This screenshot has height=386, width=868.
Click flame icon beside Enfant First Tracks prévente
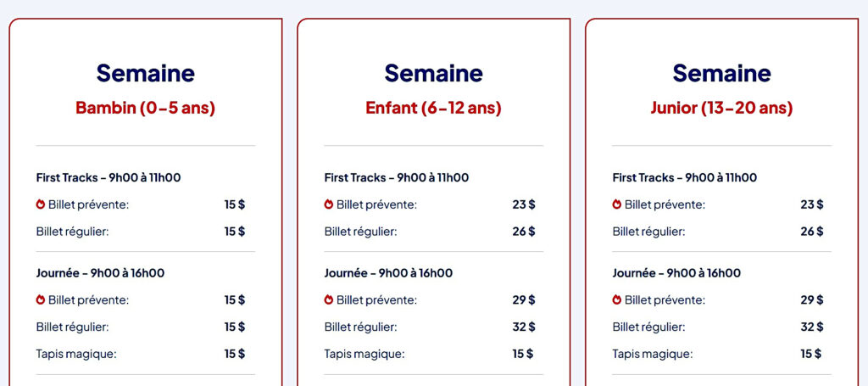(329, 204)
